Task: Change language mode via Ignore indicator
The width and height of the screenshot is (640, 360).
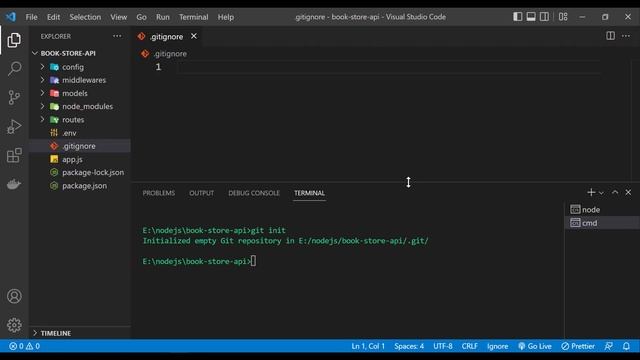Action: [498, 346]
